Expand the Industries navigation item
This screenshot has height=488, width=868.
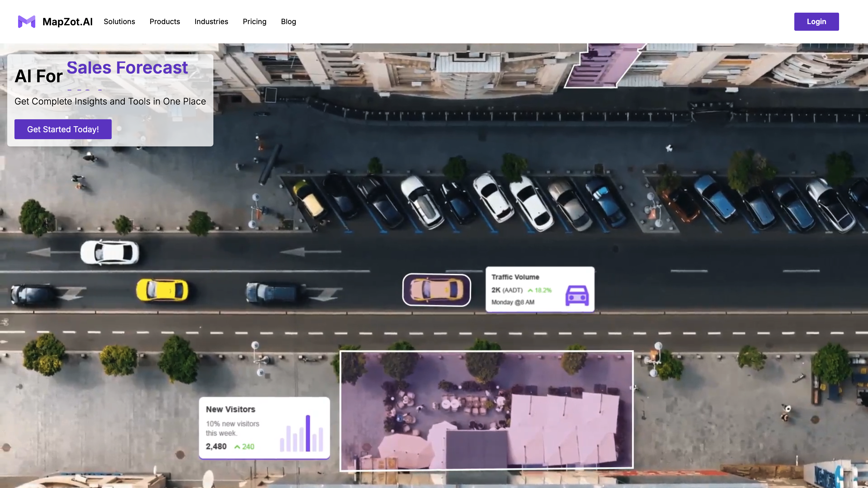211,22
